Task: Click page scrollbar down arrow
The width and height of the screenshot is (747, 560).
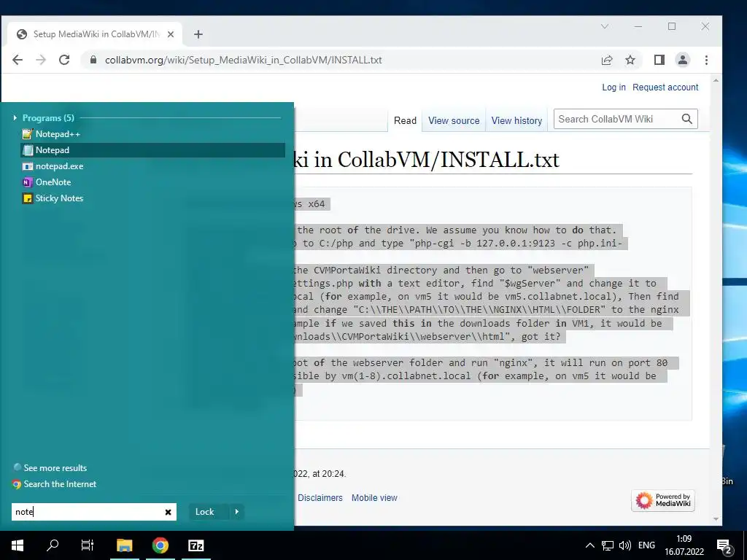Action: tap(716, 519)
